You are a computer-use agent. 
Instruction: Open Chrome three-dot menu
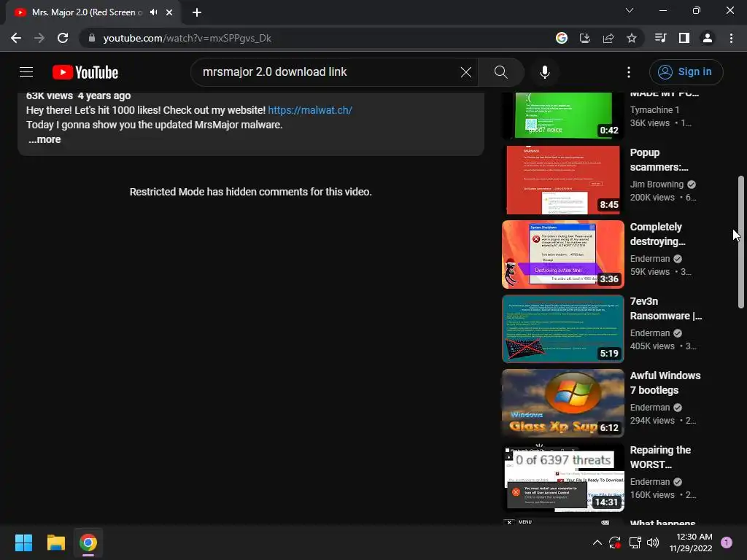tap(731, 38)
